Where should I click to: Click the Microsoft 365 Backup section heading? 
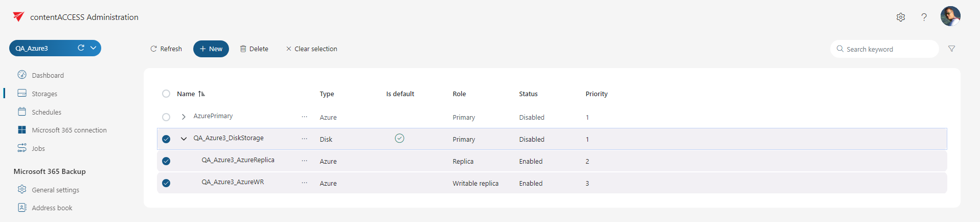point(50,171)
